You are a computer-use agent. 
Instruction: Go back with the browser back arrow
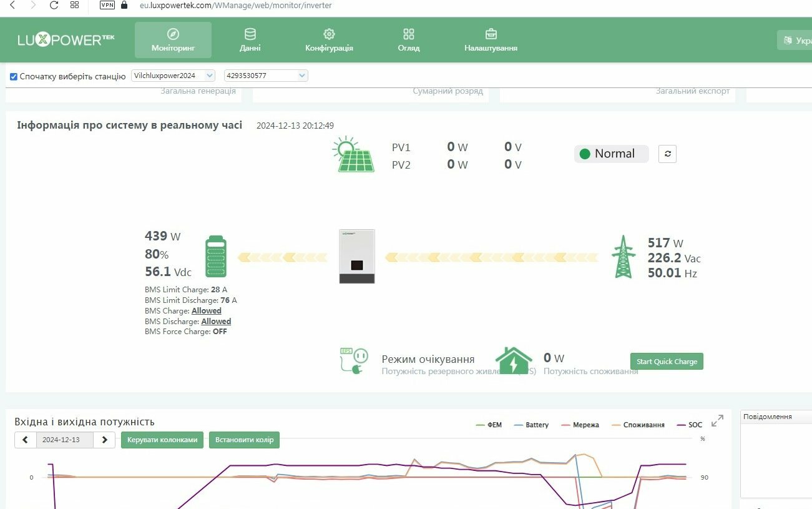(x=12, y=5)
